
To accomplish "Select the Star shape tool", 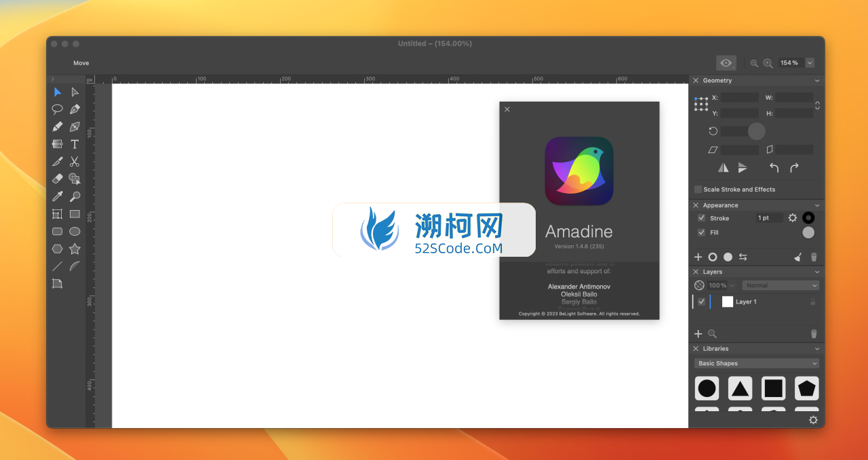I will [x=75, y=249].
